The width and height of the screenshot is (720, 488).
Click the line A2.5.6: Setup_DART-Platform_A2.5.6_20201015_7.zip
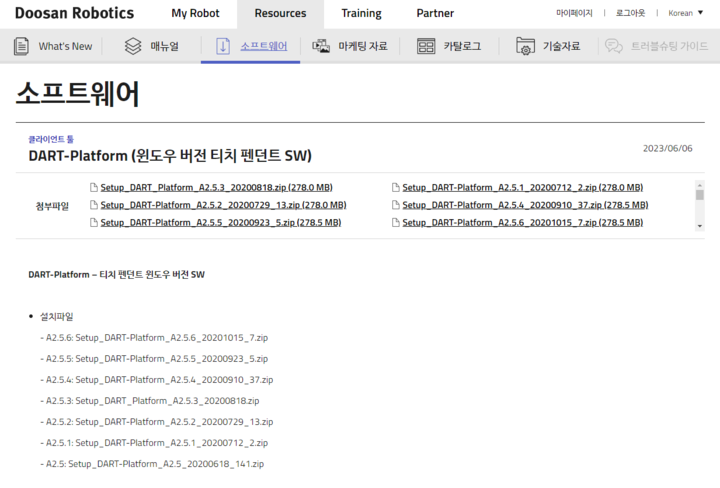(154, 337)
